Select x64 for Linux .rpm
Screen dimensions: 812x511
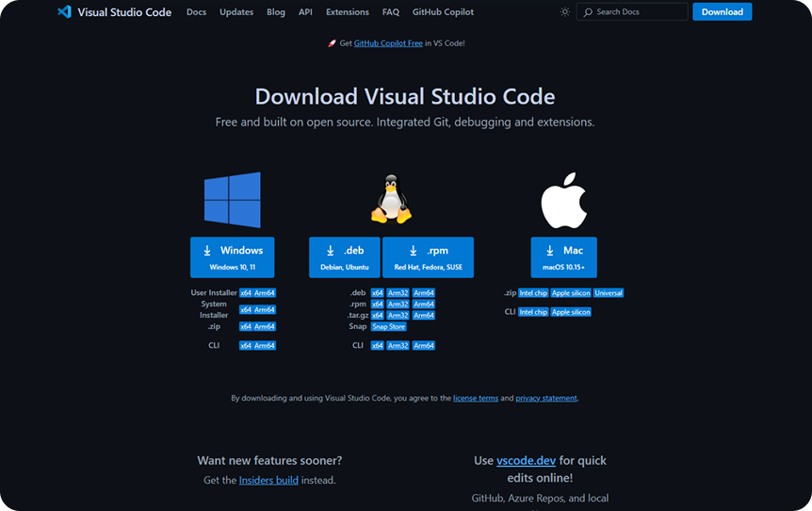pos(378,305)
